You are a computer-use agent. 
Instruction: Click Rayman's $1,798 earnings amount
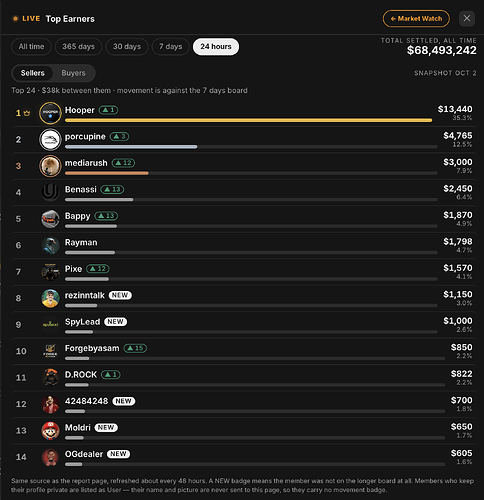coord(457,241)
